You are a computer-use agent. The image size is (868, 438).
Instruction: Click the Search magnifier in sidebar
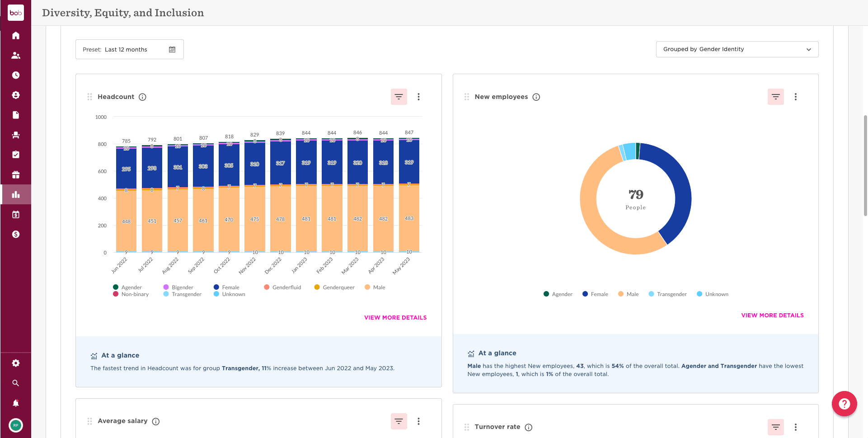click(x=16, y=383)
